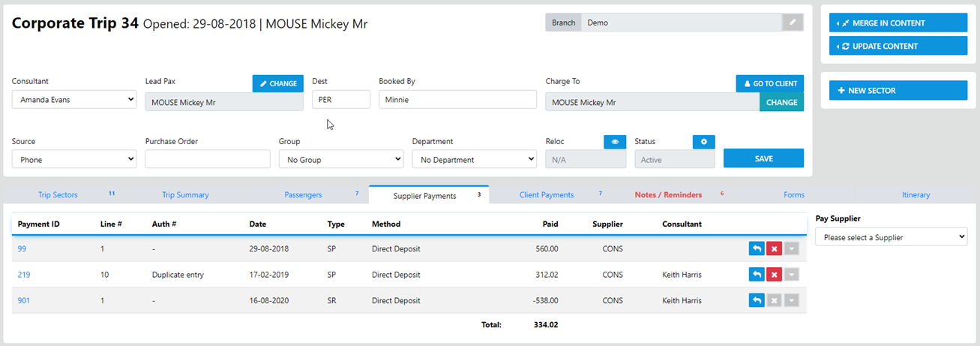980x346 pixels.
Task: Click the pencil edit icon beside Branch
Action: pos(793,23)
